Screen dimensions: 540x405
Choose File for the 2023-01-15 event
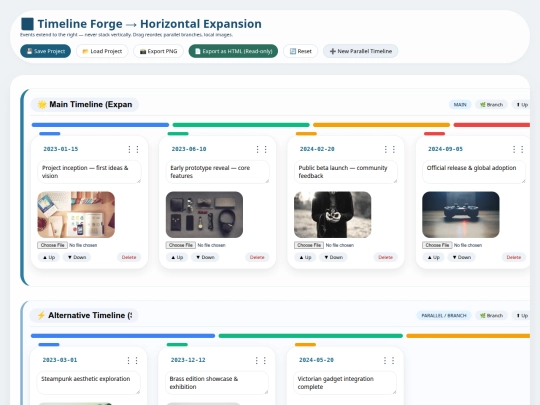[52, 245]
